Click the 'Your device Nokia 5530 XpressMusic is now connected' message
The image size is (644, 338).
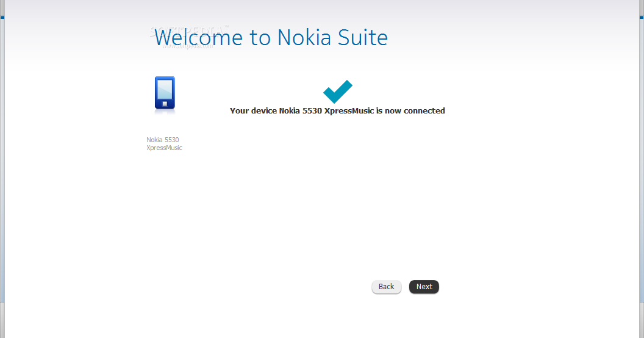[337, 111]
